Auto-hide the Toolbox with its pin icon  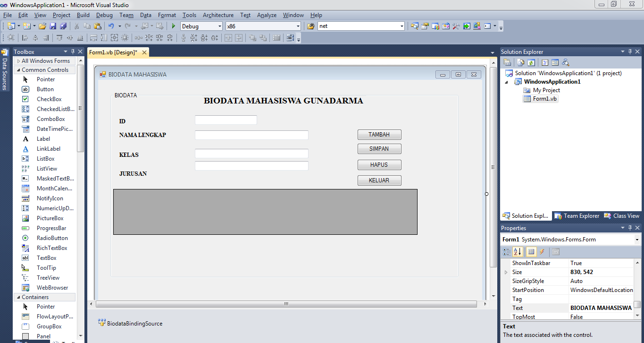(x=73, y=51)
